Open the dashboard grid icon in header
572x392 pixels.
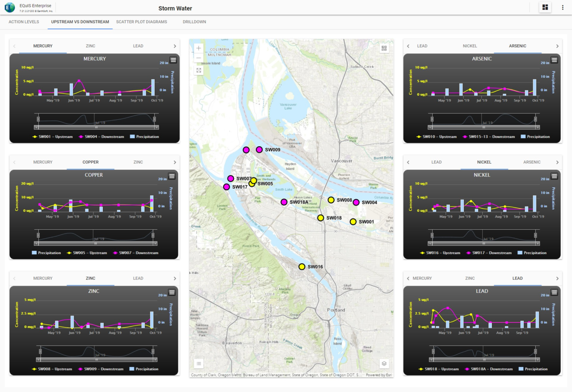545,7
